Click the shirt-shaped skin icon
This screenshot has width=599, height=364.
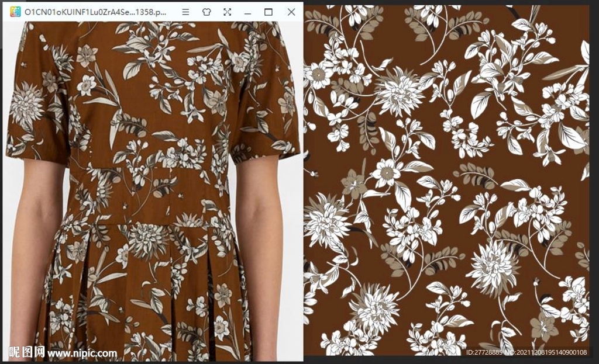tap(206, 12)
